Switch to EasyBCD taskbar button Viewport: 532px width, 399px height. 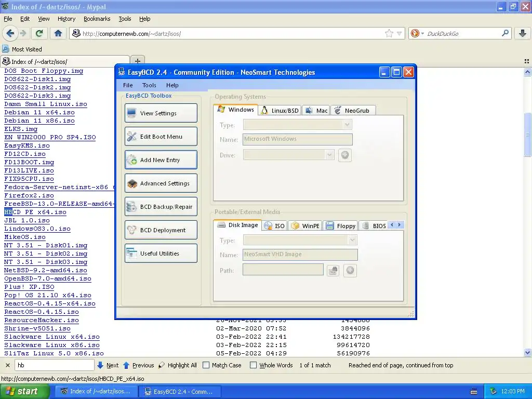point(179,392)
